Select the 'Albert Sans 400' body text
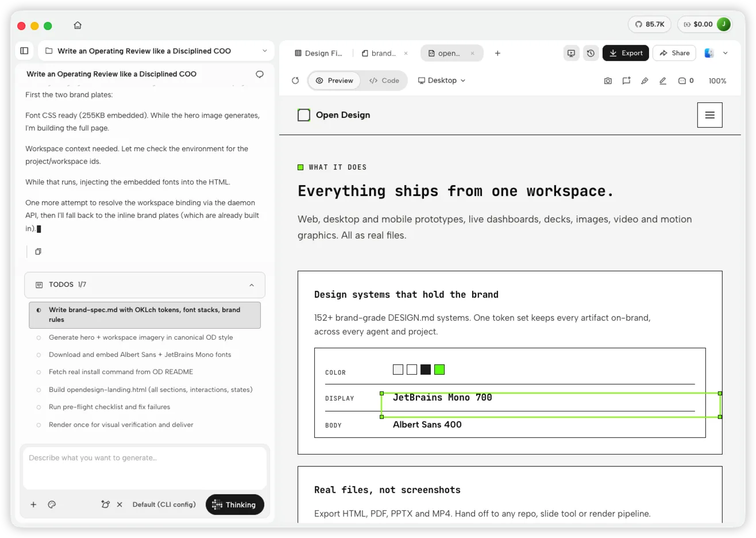Screen dimensions: 756x538 [427, 424]
